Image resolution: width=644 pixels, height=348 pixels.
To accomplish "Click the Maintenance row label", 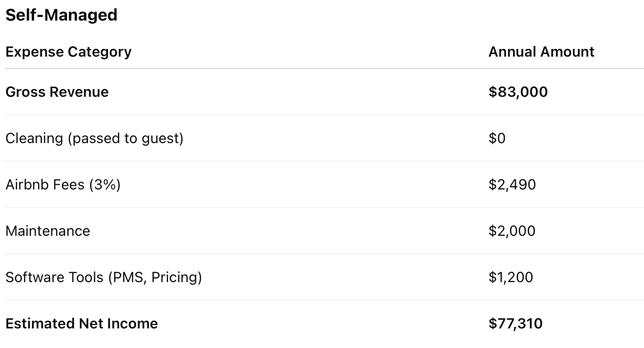I will (48, 231).
